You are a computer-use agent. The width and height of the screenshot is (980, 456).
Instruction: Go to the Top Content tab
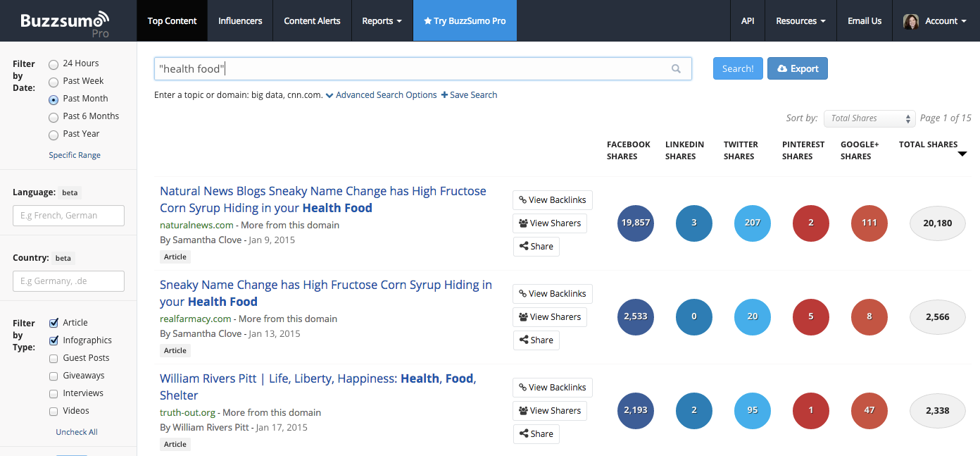tap(172, 21)
